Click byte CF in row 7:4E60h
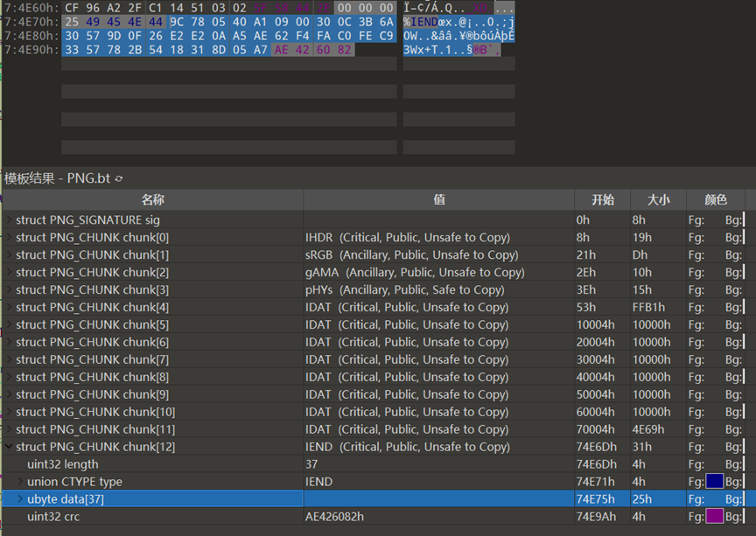Screen dimensions: 756x536 72,8
